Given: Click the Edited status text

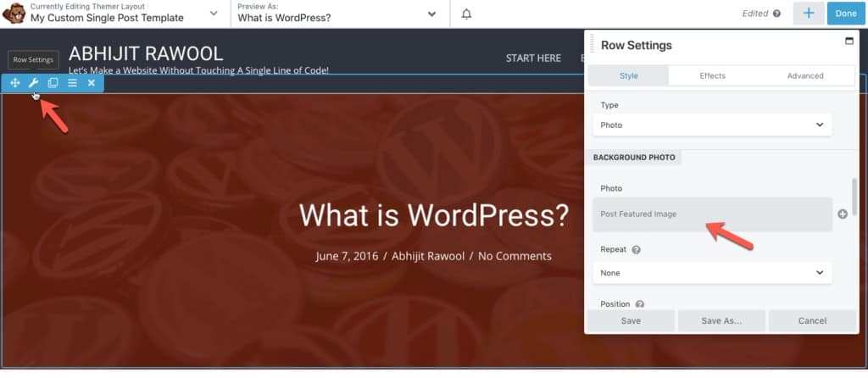Looking at the screenshot, I should tap(755, 14).
